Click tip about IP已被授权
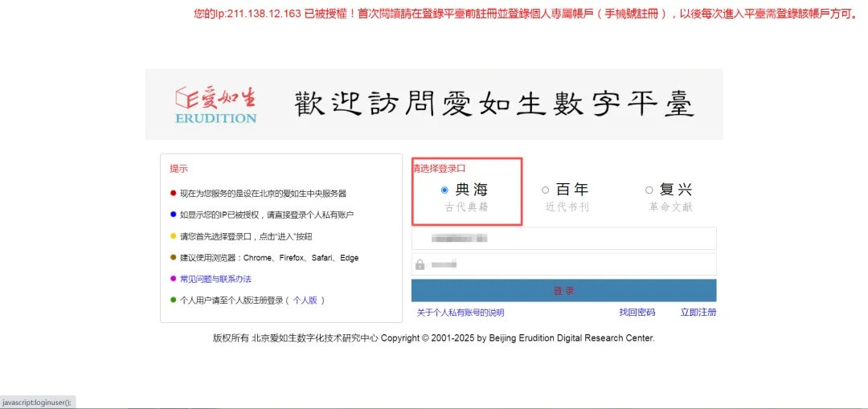 click(267, 215)
